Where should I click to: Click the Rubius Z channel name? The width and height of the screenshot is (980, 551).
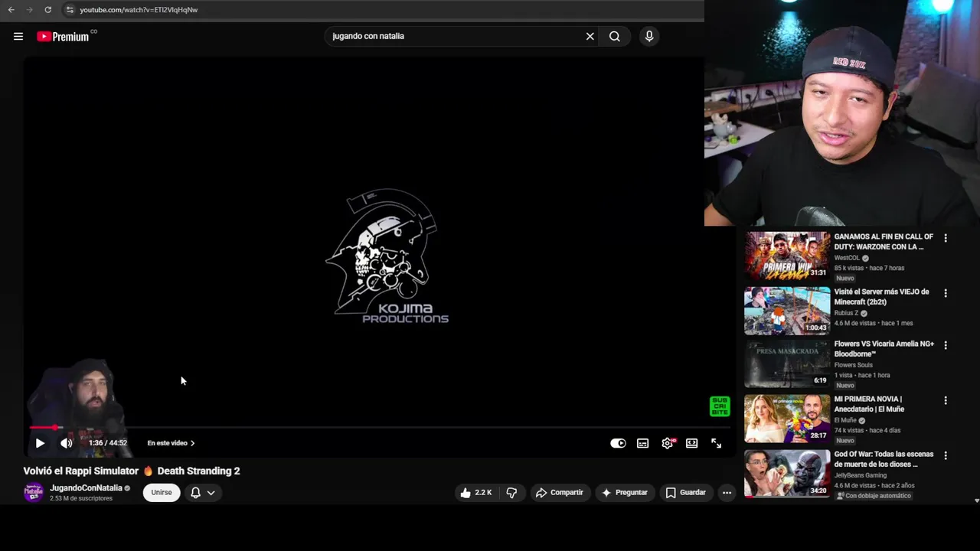pos(846,313)
